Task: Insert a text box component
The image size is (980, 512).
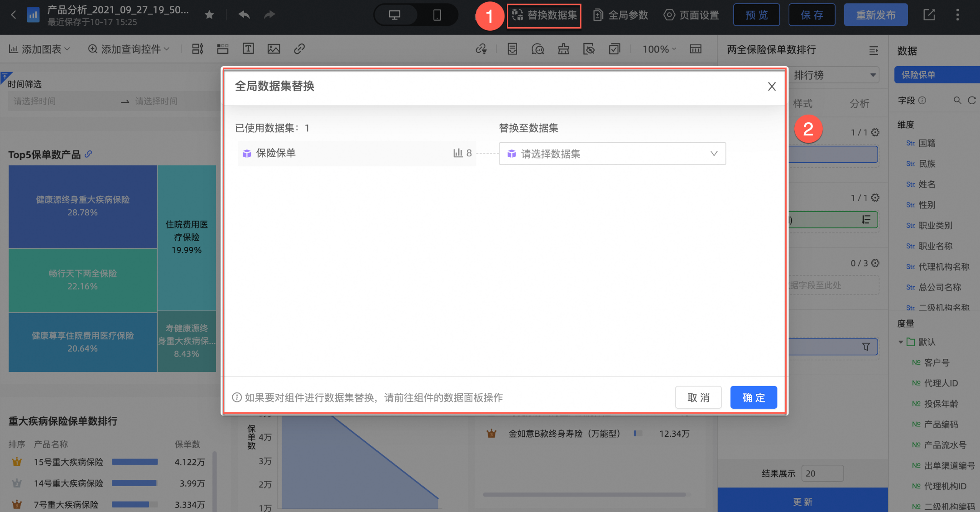Action: point(248,49)
